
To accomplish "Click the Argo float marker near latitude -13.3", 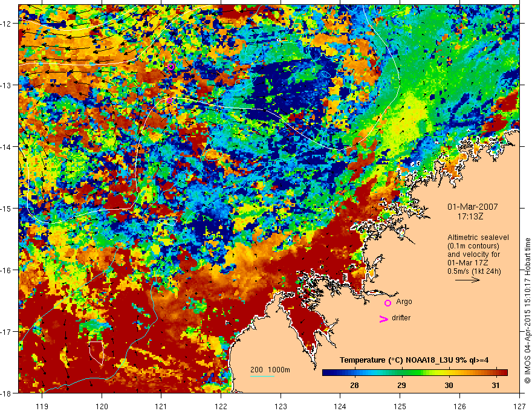I will [169, 100].
